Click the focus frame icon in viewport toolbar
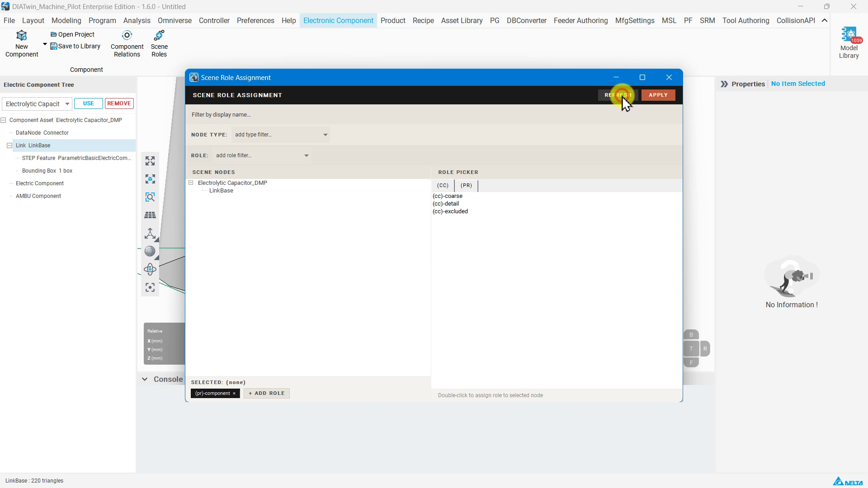The height and width of the screenshot is (488, 868). click(x=150, y=288)
